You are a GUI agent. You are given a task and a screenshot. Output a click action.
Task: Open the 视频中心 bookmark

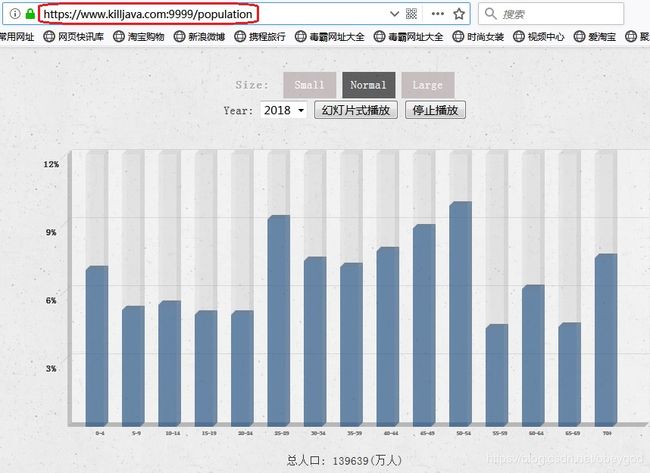click(x=538, y=36)
